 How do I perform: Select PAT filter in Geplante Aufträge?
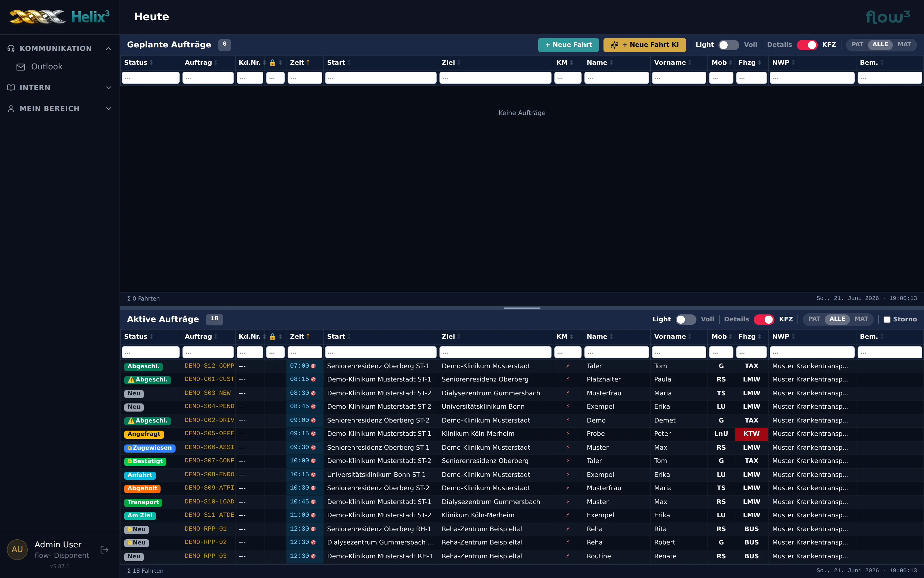click(857, 44)
